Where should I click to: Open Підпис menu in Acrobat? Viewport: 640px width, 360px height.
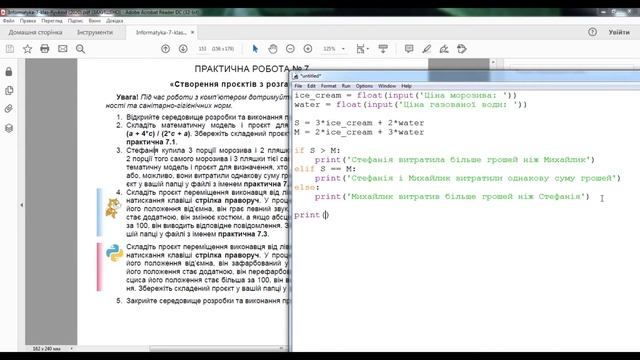click(x=76, y=20)
